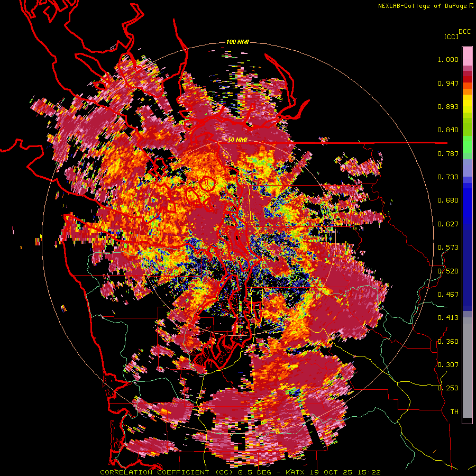Click the 0.520 scale value
476x476 pixels.
[448, 271]
